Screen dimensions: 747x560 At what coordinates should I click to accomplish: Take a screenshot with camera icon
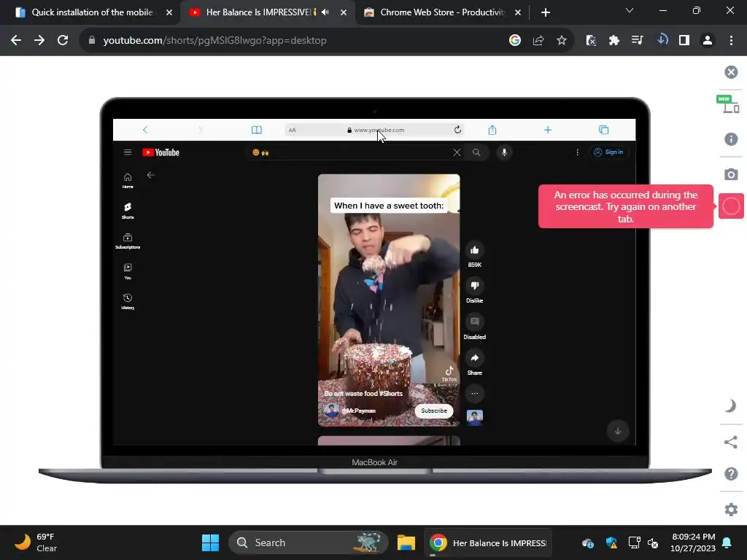[731, 174]
